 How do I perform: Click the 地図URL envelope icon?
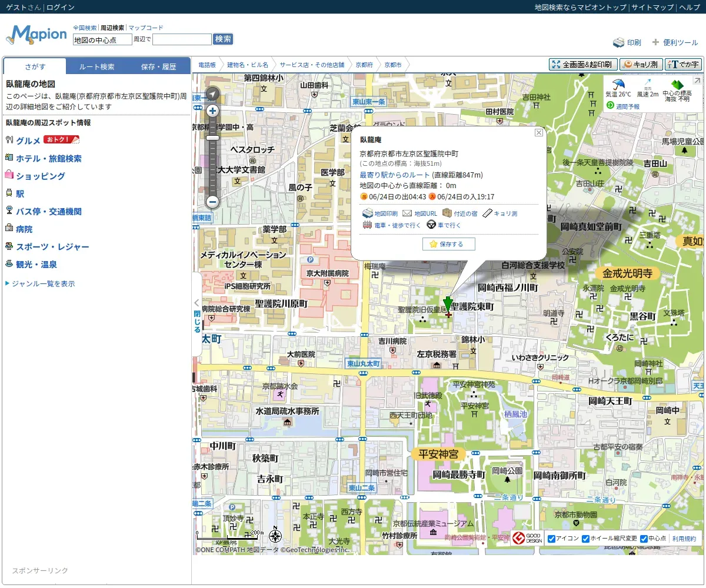tap(407, 213)
